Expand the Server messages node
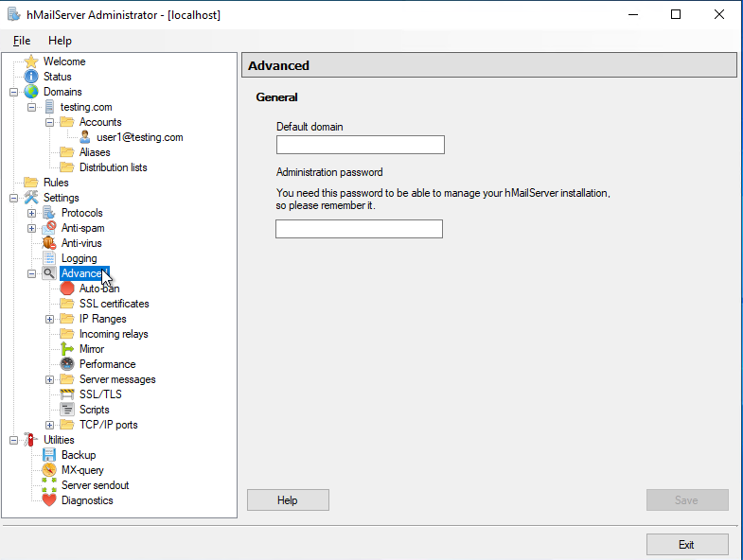743x560 pixels. coord(49,379)
